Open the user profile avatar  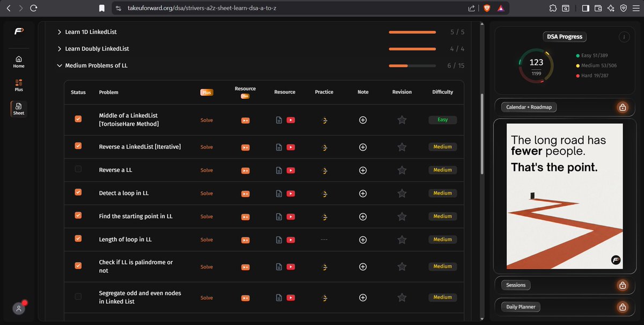[19, 309]
